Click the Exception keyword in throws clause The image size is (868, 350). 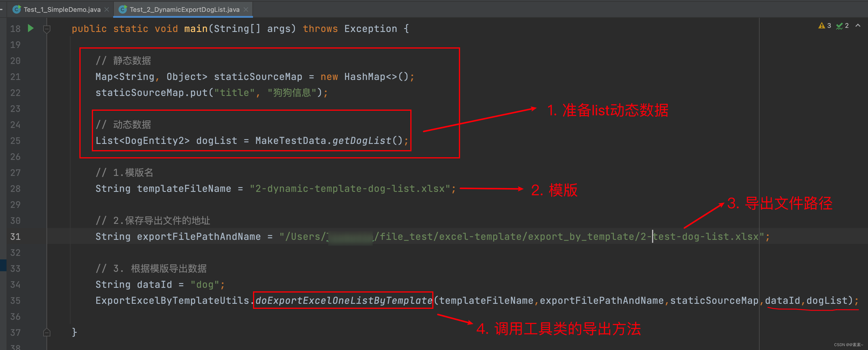tap(371, 29)
